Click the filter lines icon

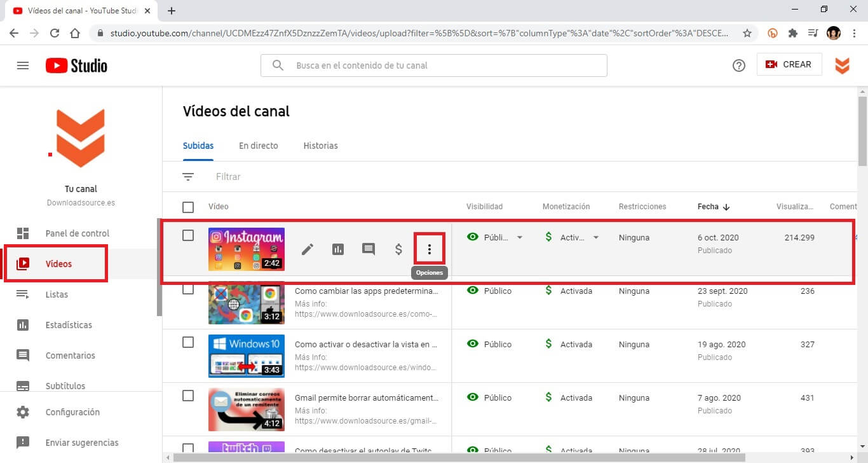[188, 177]
